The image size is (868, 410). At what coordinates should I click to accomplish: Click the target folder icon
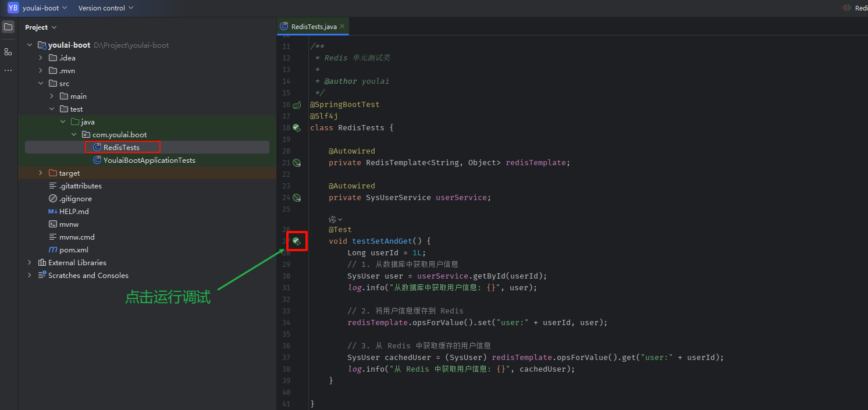53,173
